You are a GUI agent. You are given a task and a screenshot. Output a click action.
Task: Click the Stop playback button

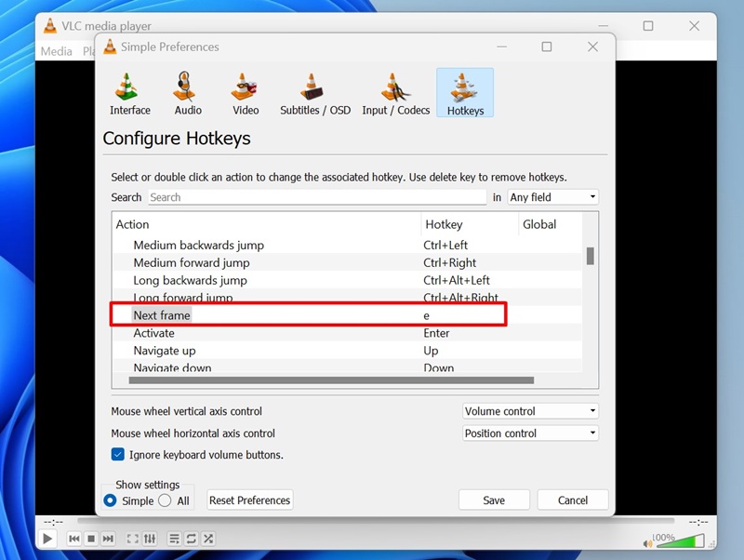click(91, 539)
